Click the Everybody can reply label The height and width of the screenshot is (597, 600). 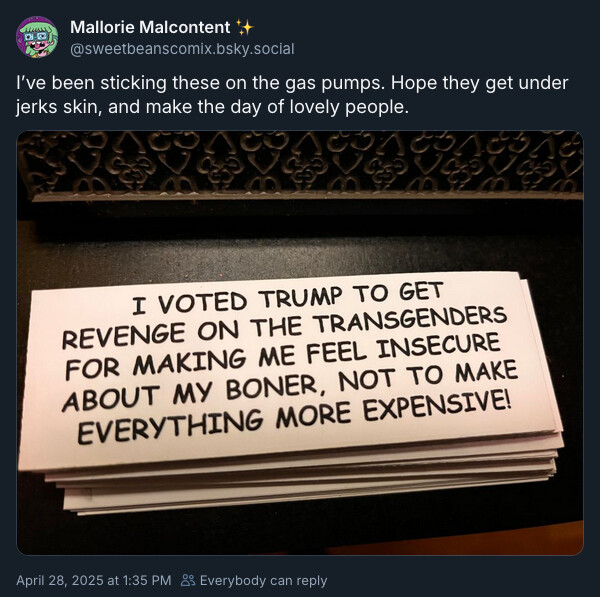263,581
